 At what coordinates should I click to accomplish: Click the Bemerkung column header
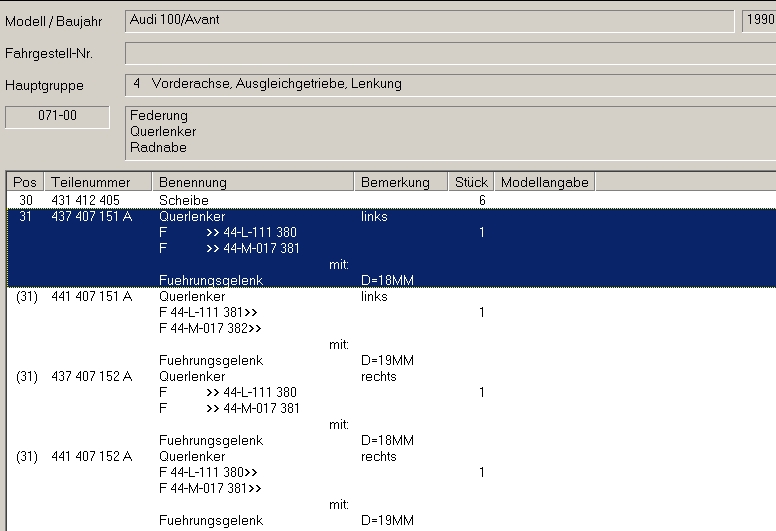pos(400,182)
